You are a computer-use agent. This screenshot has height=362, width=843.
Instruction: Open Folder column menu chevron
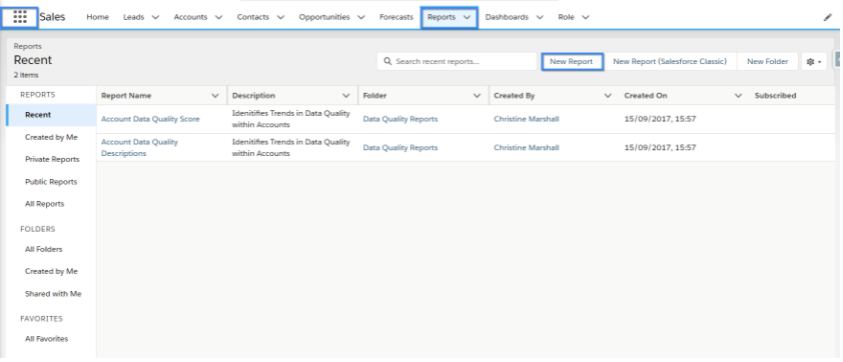click(x=477, y=96)
